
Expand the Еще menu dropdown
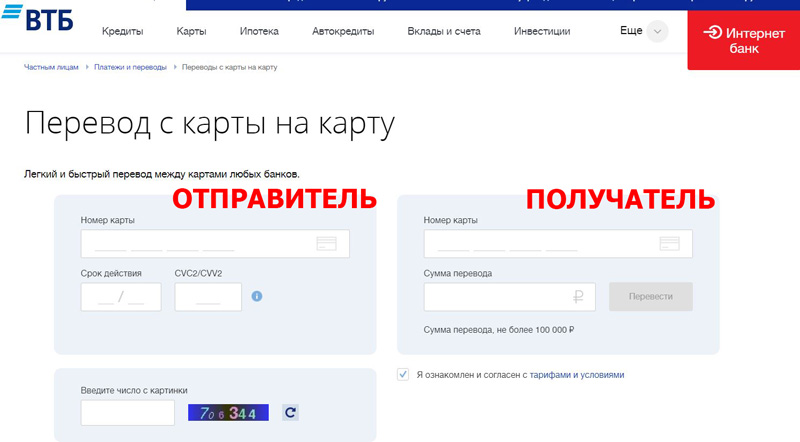[x=657, y=32]
